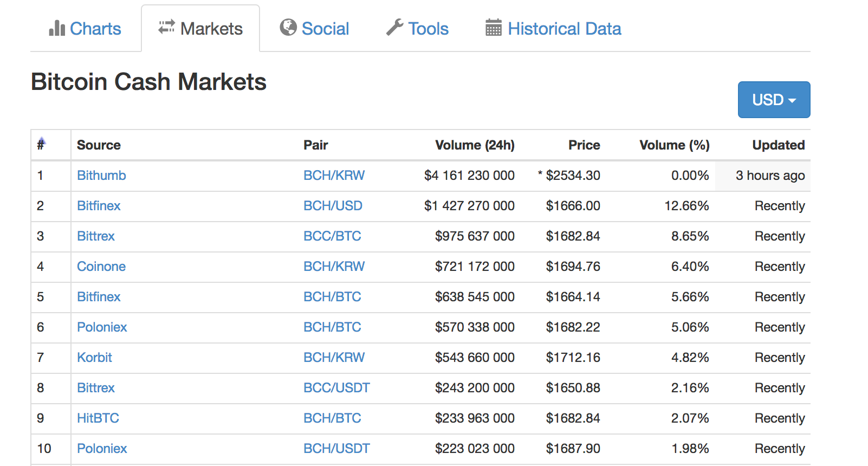Click the price $1666.00

click(x=573, y=206)
